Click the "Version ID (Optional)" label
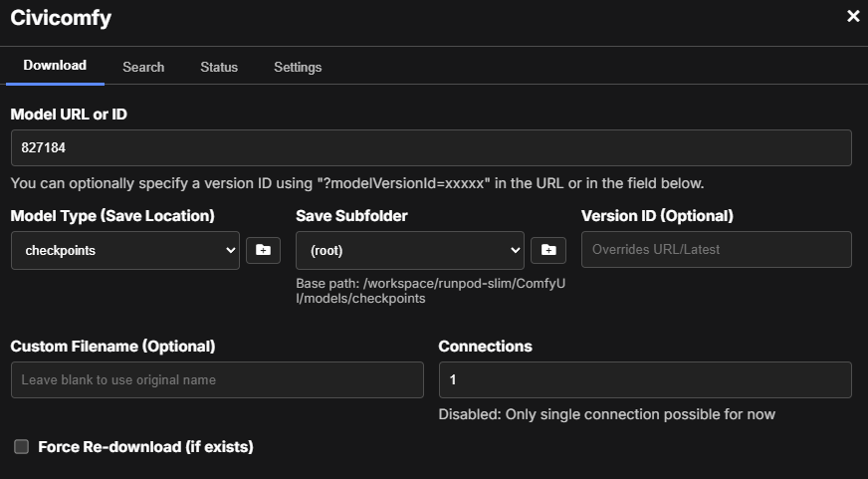The image size is (868, 479). click(x=657, y=215)
